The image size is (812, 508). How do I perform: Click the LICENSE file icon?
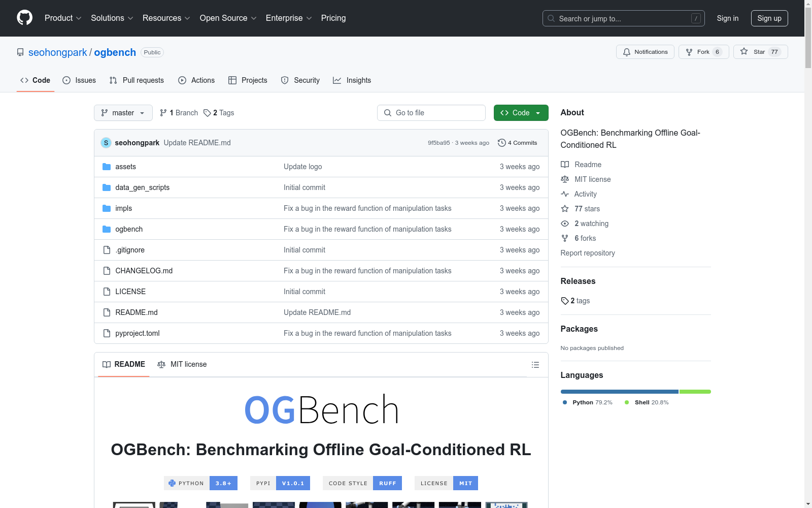107,292
